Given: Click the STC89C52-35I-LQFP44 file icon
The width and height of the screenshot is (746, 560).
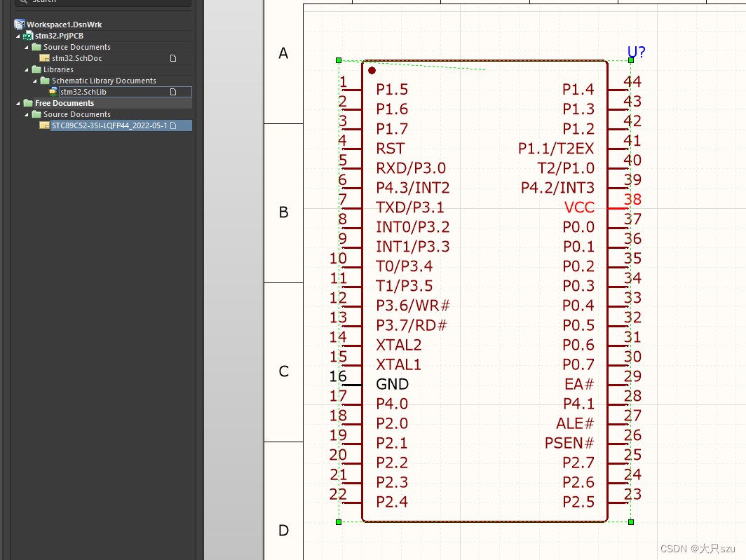Looking at the screenshot, I should point(45,125).
